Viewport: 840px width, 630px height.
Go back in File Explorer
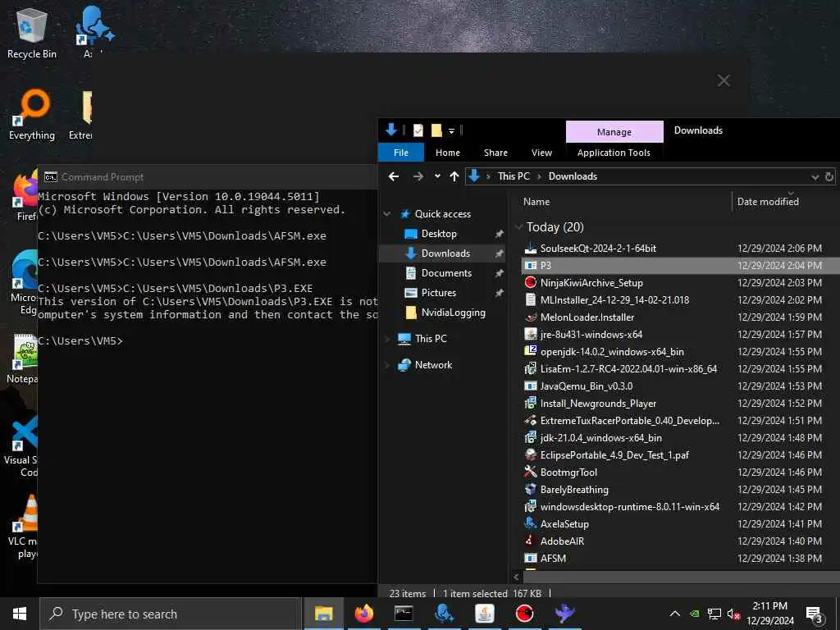[394, 176]
